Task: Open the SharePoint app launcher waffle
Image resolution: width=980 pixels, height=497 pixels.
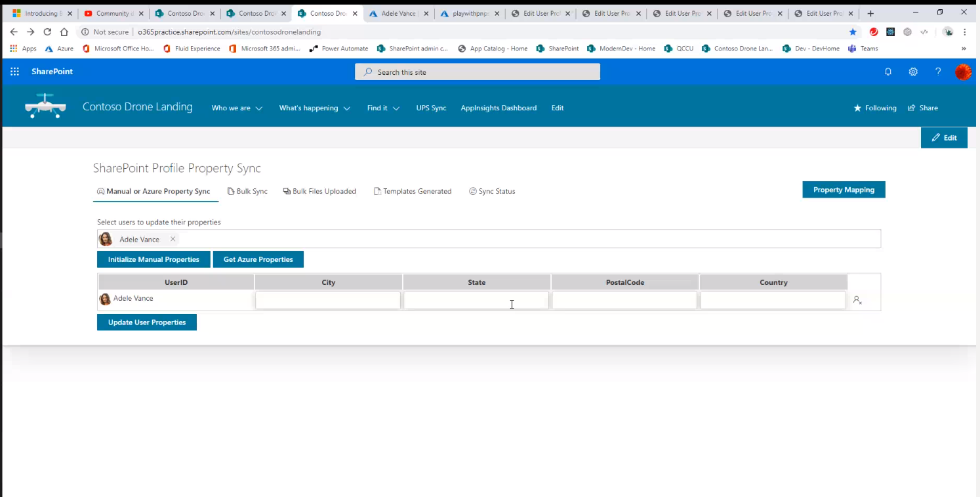Action: 14,72
